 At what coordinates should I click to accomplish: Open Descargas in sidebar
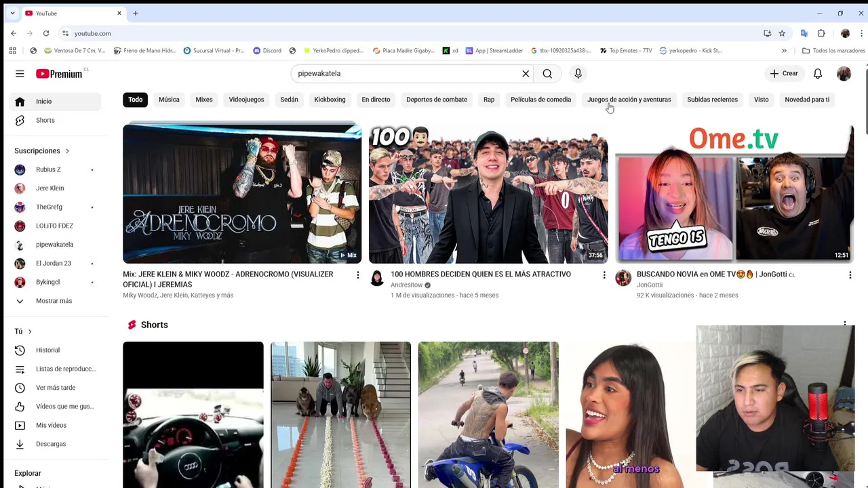(56, 444)
